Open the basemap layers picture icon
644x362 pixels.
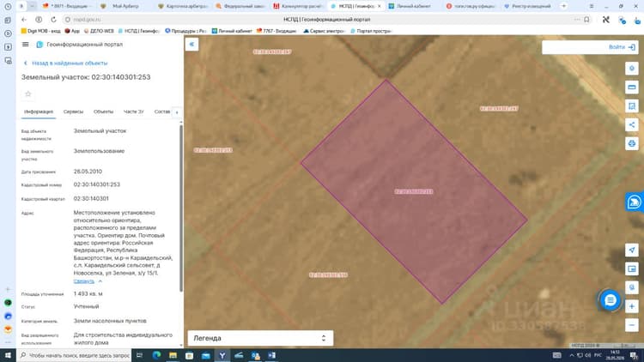click(632, 268)
